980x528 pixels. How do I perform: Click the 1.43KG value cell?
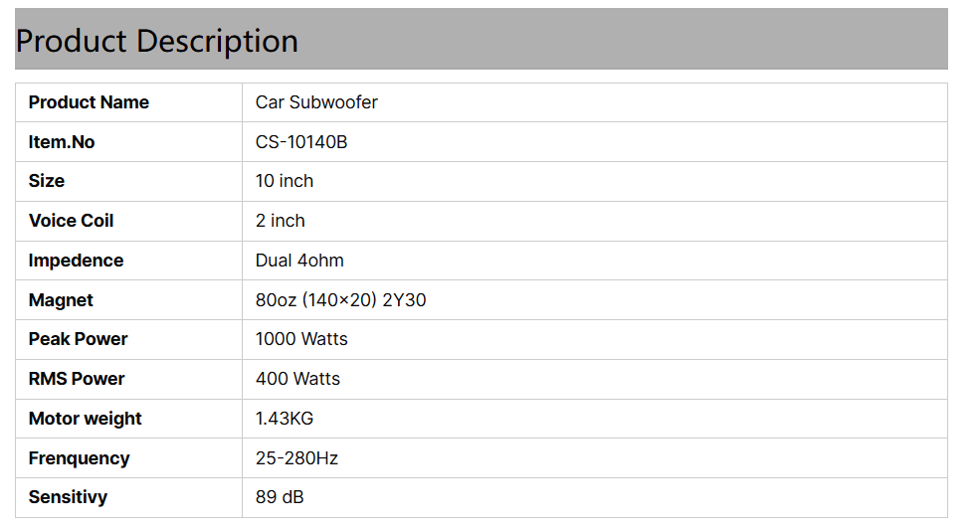[x=285, y=419]
